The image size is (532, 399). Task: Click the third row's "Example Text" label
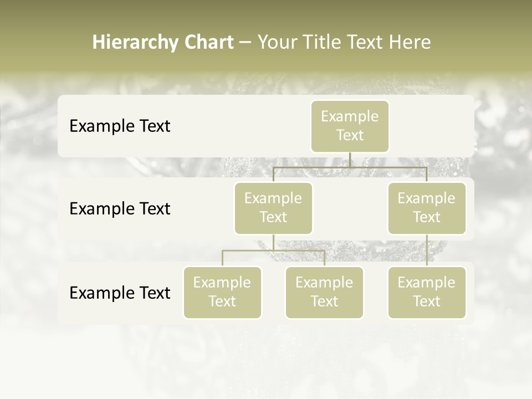pyautogui.click(x=120, y=293)
